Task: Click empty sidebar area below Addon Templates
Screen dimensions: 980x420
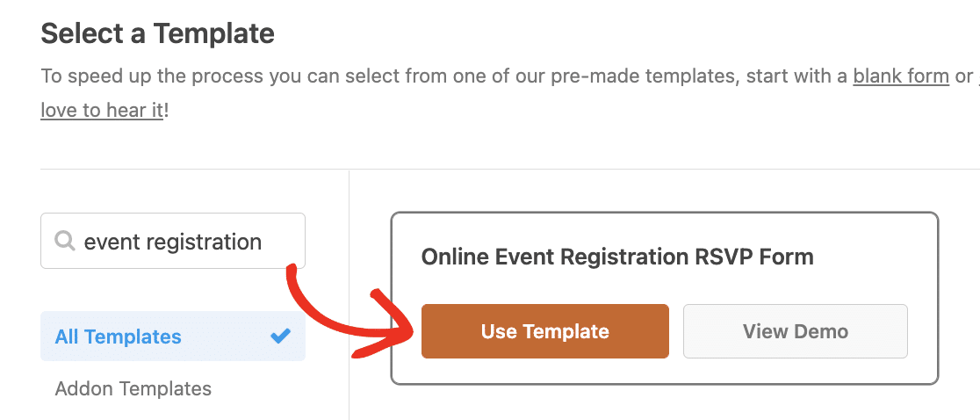Action: pyautogui.click(x=173, y=411)
